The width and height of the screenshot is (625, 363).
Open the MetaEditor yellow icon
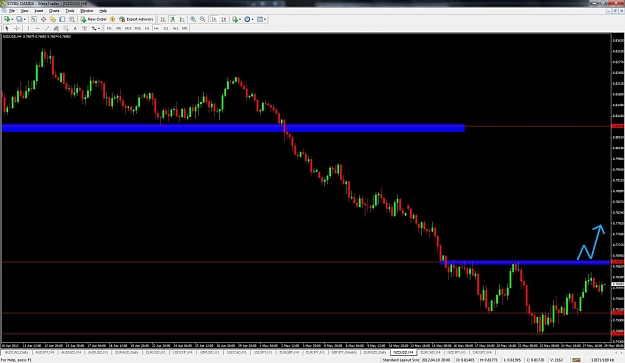(112, 19)
